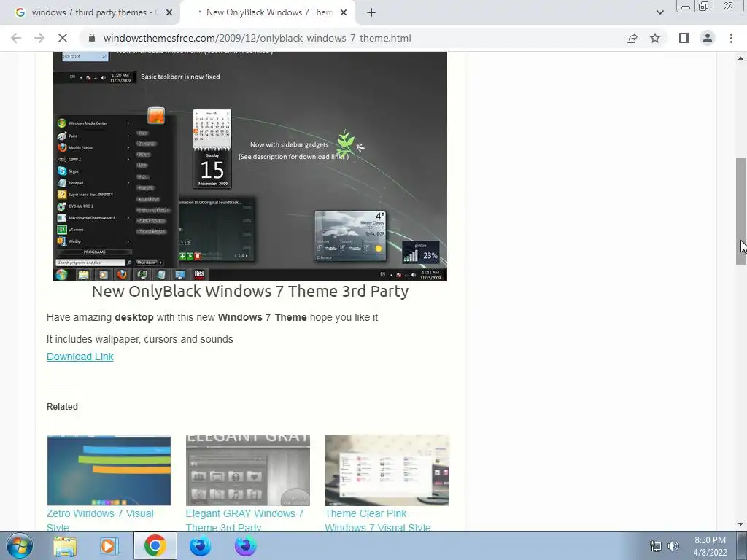Click the address bar URL

tap(258, 38)
